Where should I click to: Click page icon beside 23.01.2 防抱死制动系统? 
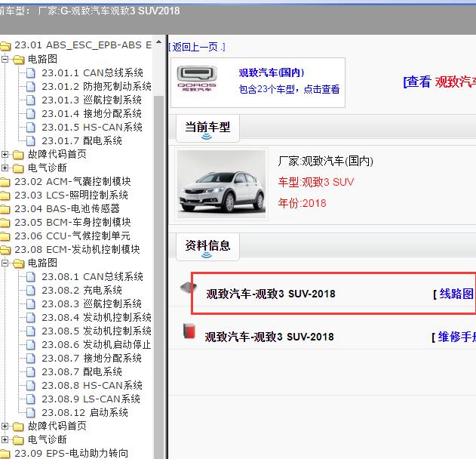pyautogui.click(x=30, y=87)
